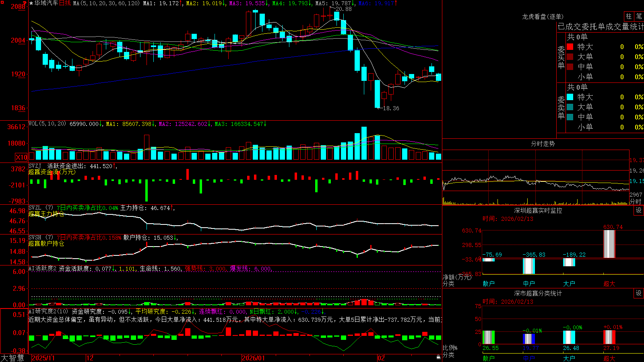The width and height of the screenshot is (644, 362).
Task: Click the high price label 20.88
Action: click(343, 9)
